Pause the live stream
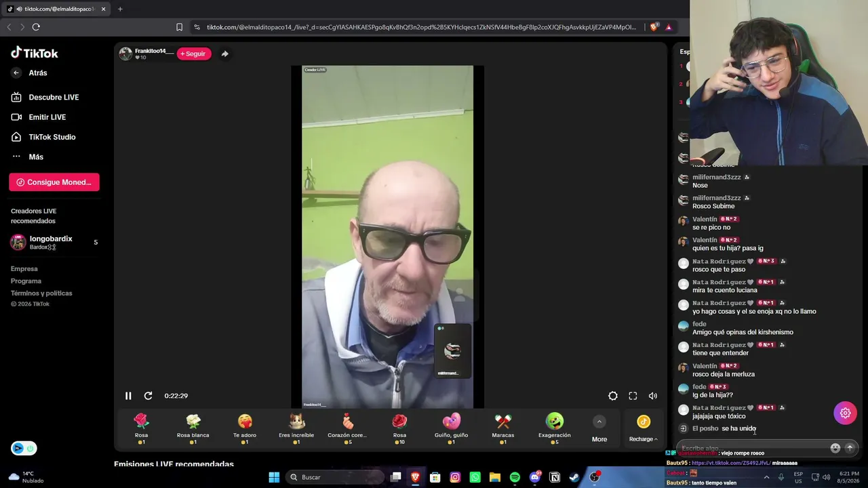Viewport: 868px width, 488px height. click(128, 396)
